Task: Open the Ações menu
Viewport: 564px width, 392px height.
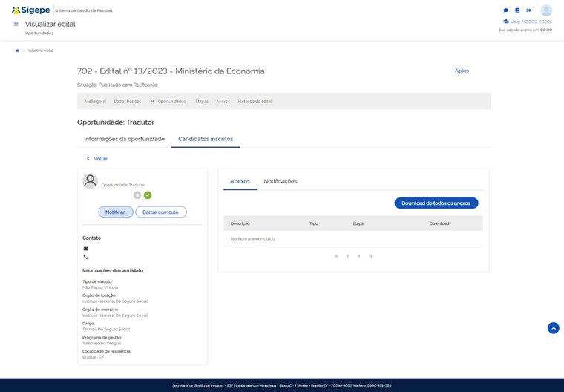Action: coord(462,71)
